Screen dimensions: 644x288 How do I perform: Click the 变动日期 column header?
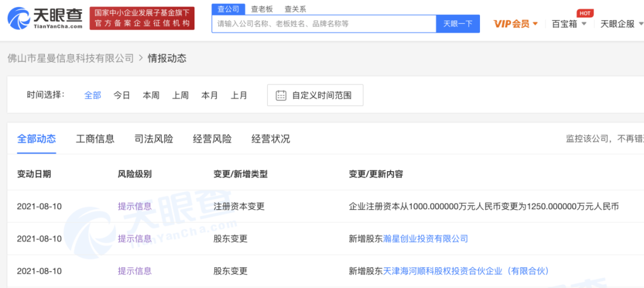coord(34,174)
